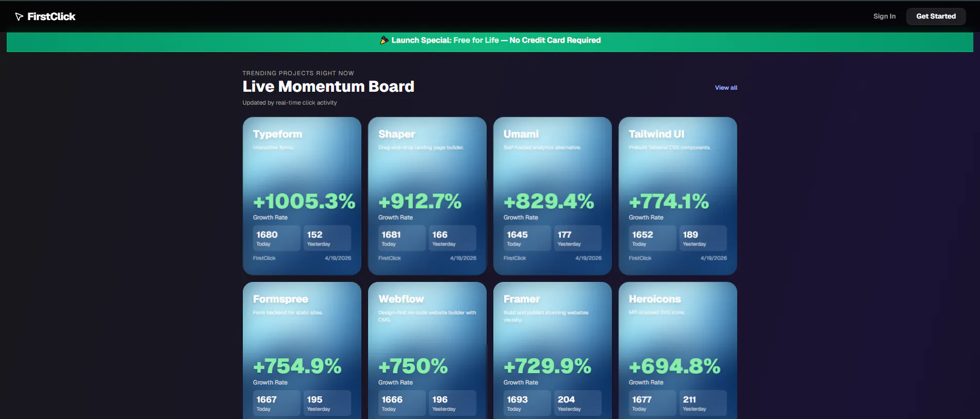
Task: Open the Sign In link
Action: click(x=884, y=16)
